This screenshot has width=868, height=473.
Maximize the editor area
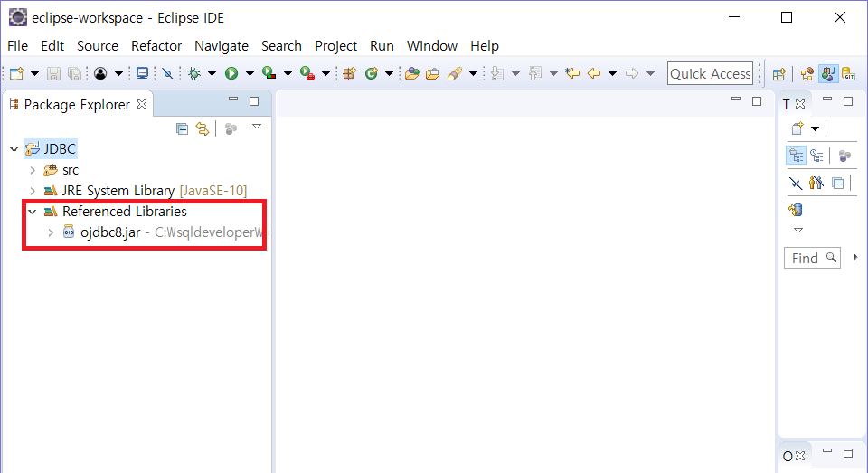757,100
